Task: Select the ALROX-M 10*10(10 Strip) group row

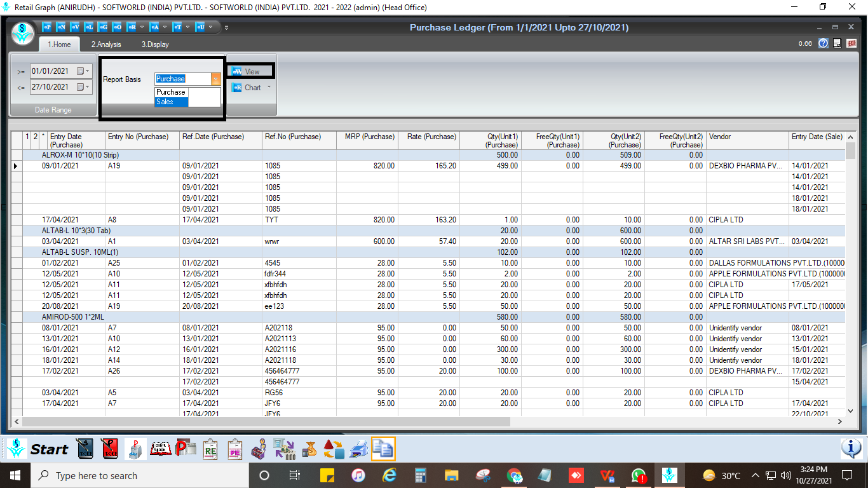Action: (428, 155)
